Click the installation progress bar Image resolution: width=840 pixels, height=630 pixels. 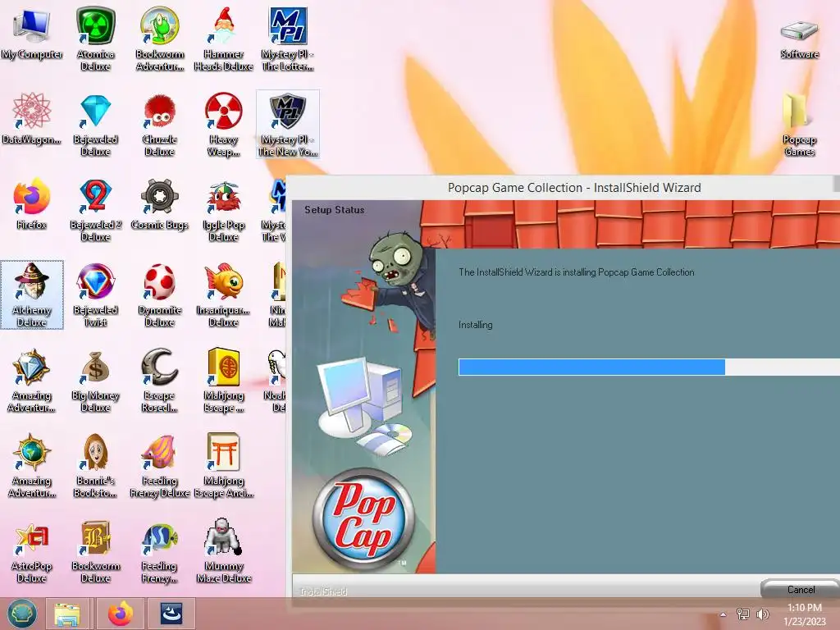point(649,367)
